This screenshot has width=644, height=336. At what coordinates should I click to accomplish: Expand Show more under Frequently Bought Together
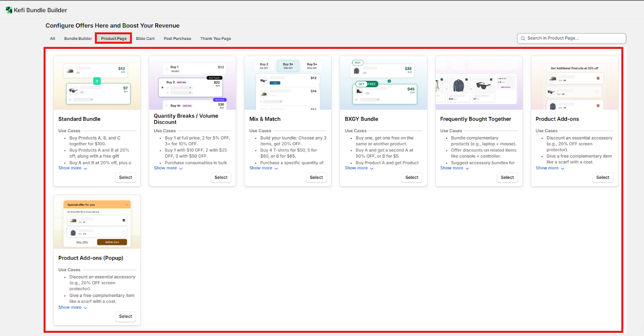point(454,168)
